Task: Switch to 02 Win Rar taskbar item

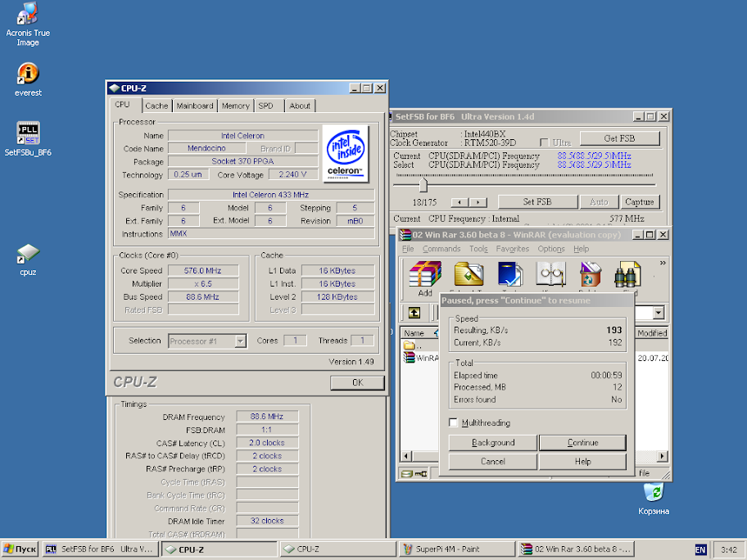Action: coord(576,549)
